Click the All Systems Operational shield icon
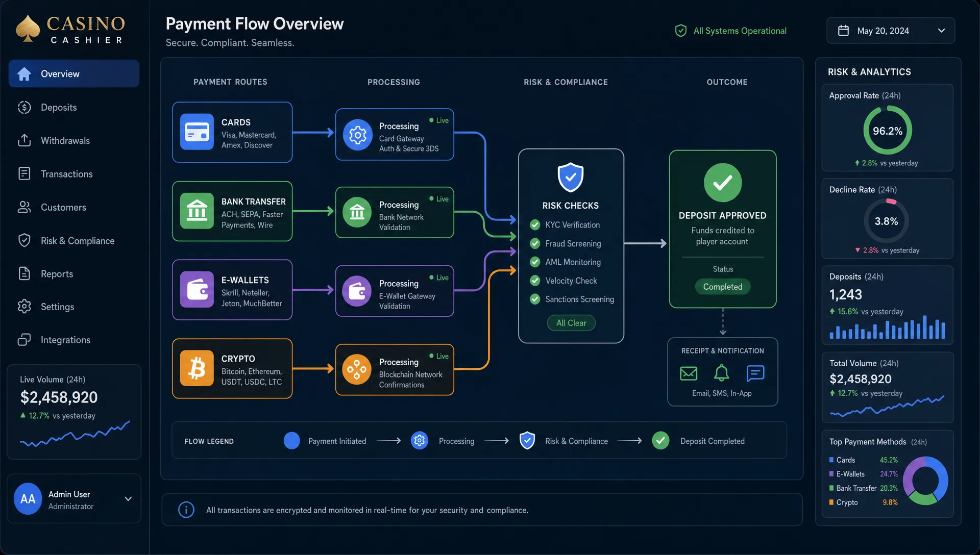 pyautogui.click(x=681, y=31)
